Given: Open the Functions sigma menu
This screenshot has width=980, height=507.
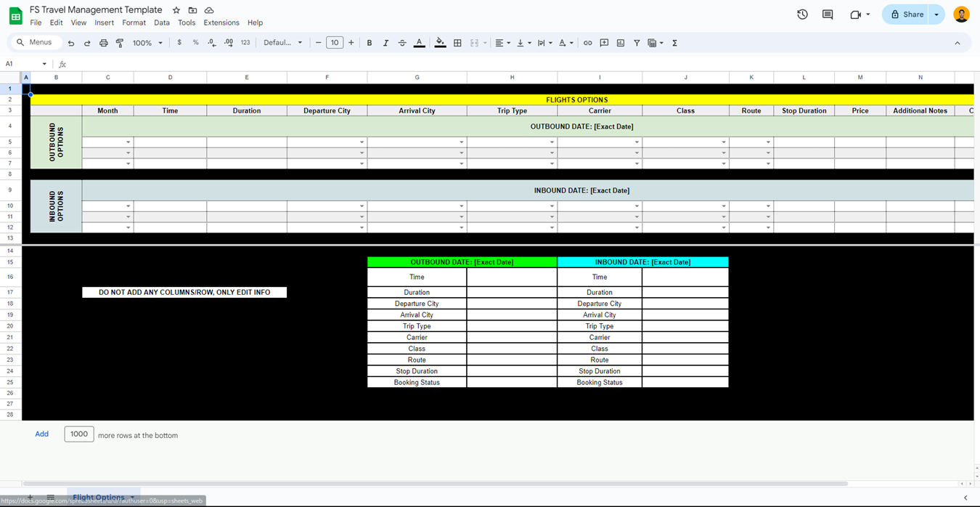Looking at the screenshot, I should (674, 43).
